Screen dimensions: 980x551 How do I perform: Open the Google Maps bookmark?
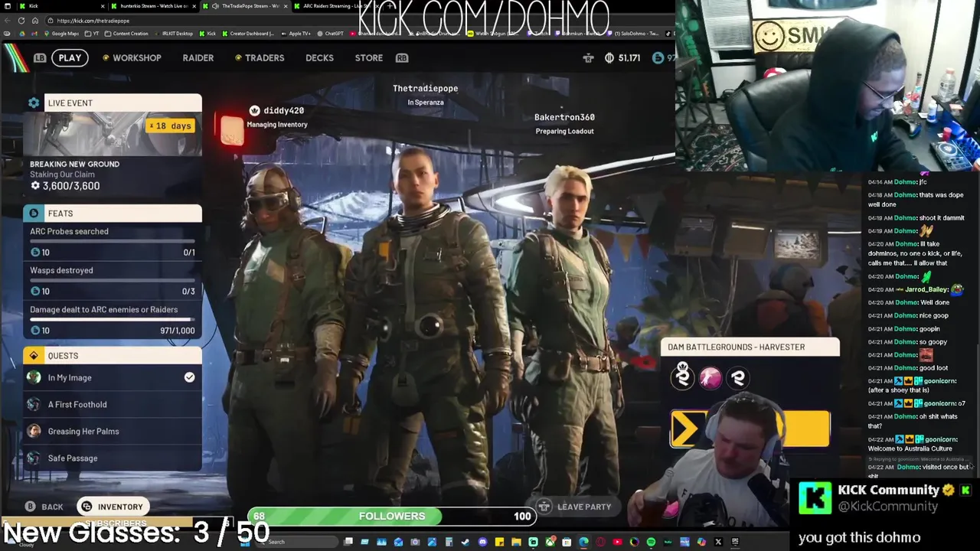point(61,34)
